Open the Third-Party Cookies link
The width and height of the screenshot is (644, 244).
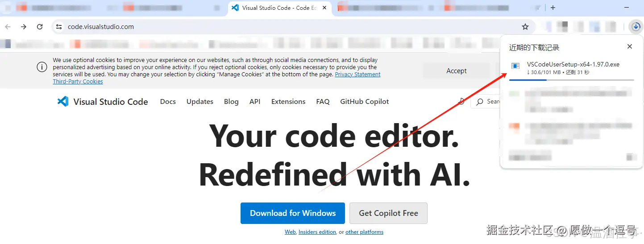(x=78, y=82)
